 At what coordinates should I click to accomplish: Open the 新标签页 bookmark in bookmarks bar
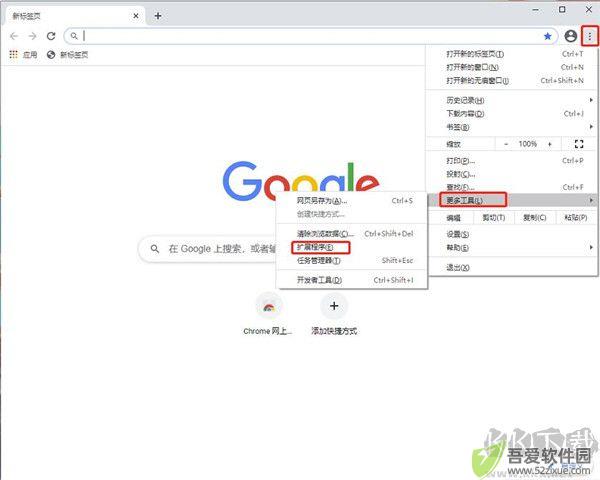coord(67,55)
